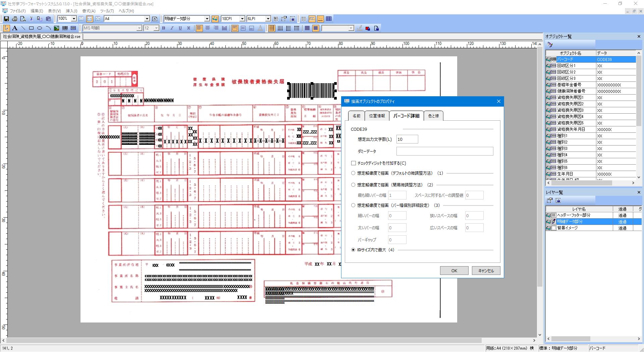This screenshot has width=644, height=352.
Task: Open the ファイル(F) menu
Action: pyautogui.click(x=17, y=11)
